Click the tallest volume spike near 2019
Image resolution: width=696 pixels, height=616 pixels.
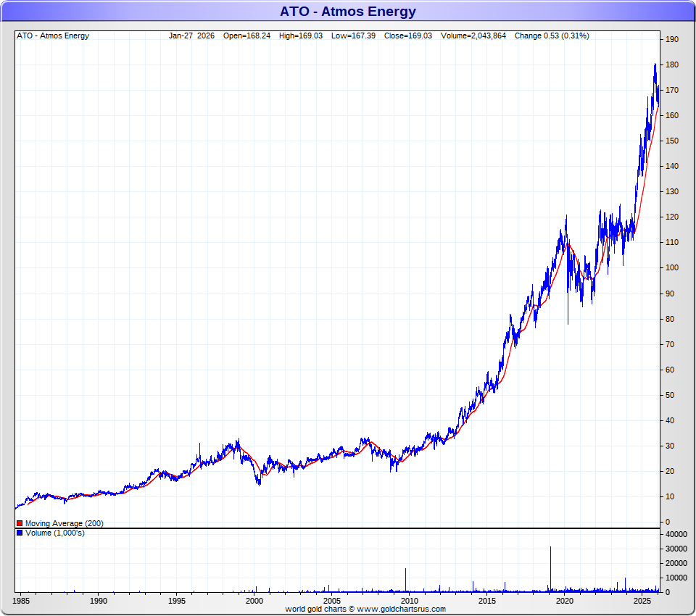click(x=550, y=570)
